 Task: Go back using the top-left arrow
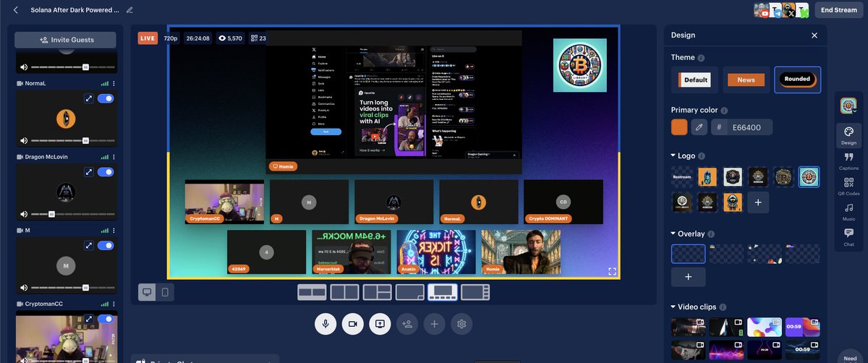[16, 10]
